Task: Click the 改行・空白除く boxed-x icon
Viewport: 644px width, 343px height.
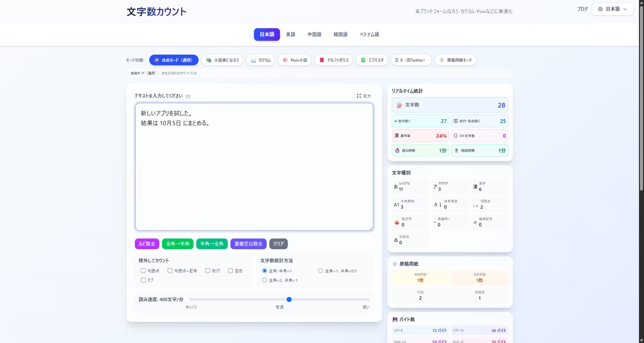Action: pyautogui.click(x=456, y=121)
